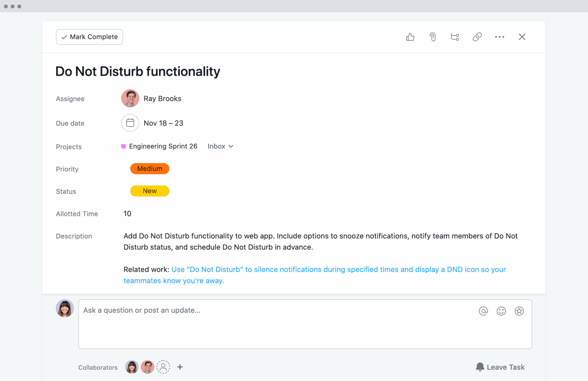The image size is (588, 381).
Task: Attach a file using the paperclip icon
Action: (x=433, y=37)
